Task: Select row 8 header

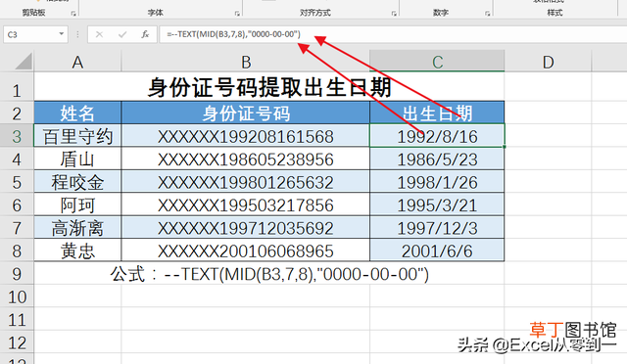Action: point(17,250)
